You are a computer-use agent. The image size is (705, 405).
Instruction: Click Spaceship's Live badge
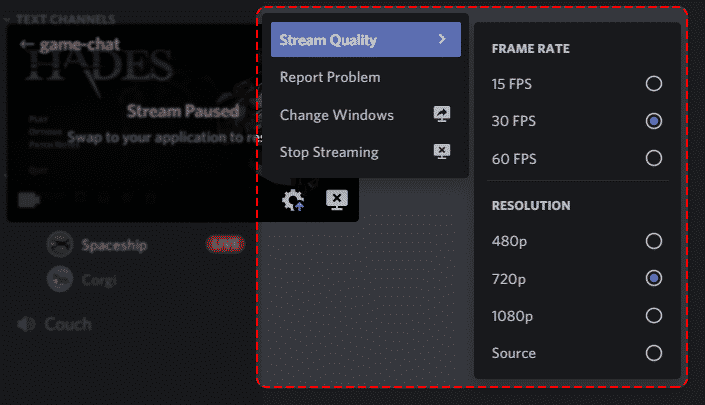click(x=225, y=244)
